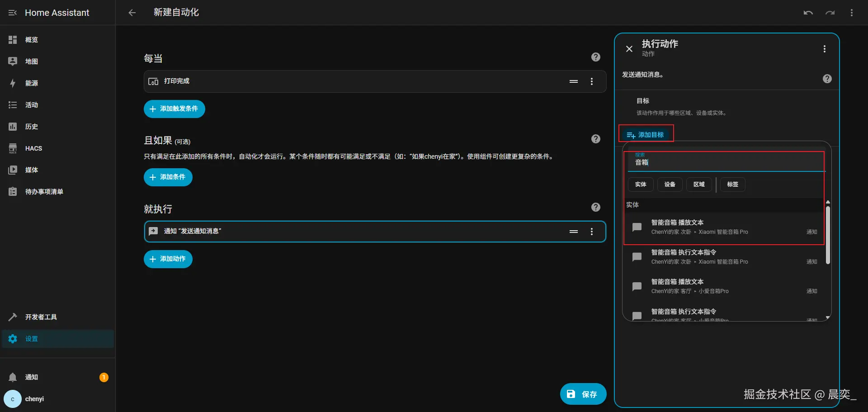Switch entity filter to 设备 tab

[670, 184]
